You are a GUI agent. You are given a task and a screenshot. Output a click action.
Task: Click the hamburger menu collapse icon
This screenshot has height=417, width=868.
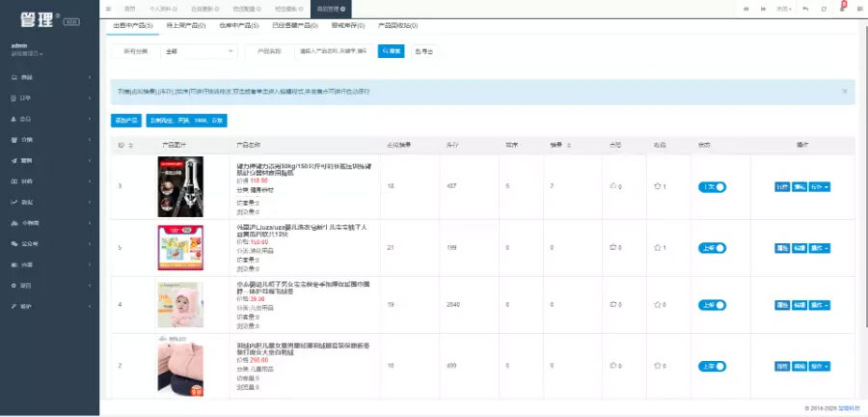[107, 8]
